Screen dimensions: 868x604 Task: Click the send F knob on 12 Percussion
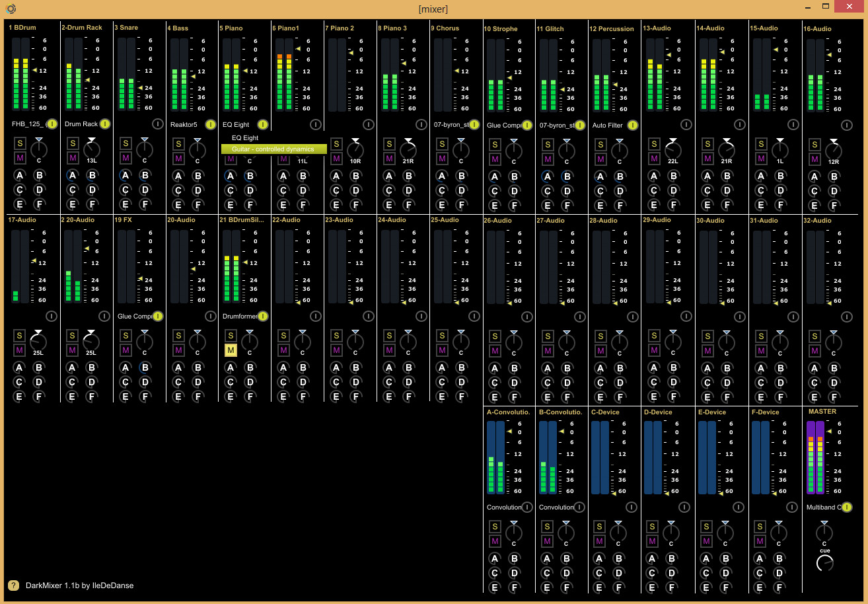(x=620, y=205)
